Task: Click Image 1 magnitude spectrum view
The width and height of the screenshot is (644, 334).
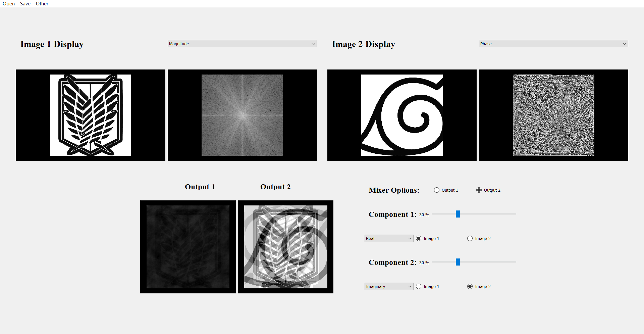Action: pyautogui.click(x=242, y=115)
